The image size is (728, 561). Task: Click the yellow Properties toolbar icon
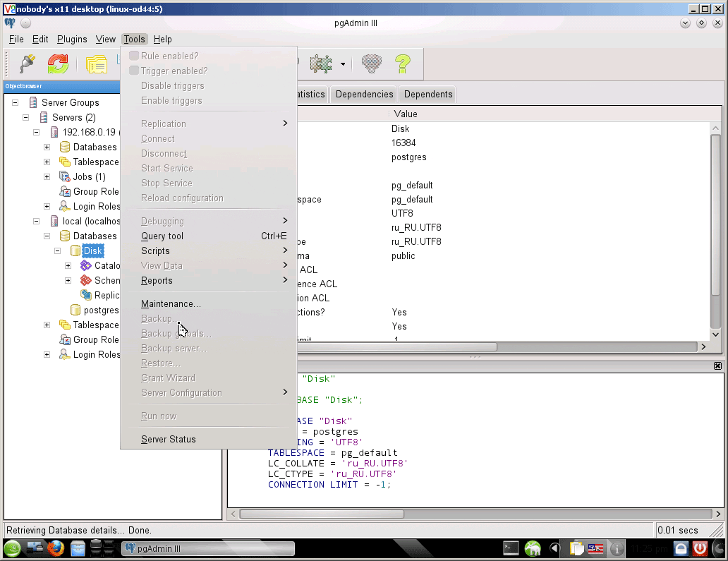[97, 64]
